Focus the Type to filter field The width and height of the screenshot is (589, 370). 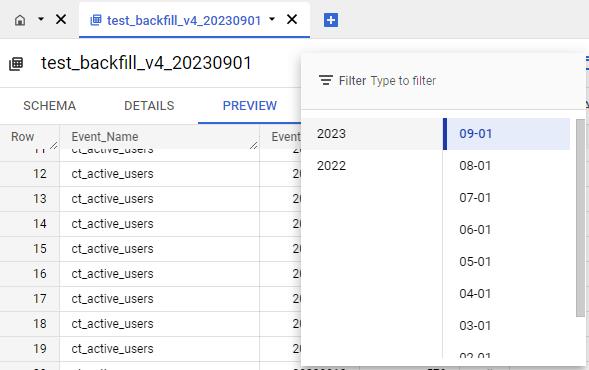pos(403,81)
